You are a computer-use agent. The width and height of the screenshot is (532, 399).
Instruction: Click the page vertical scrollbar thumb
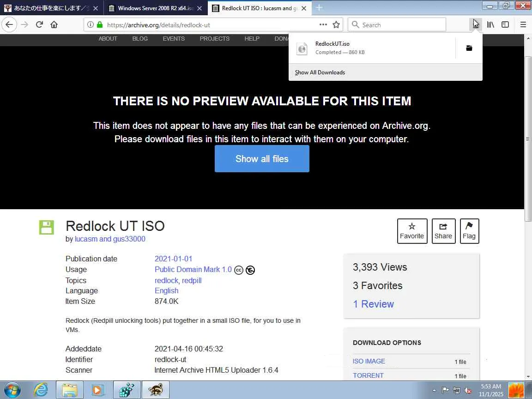tap(528, 139)
